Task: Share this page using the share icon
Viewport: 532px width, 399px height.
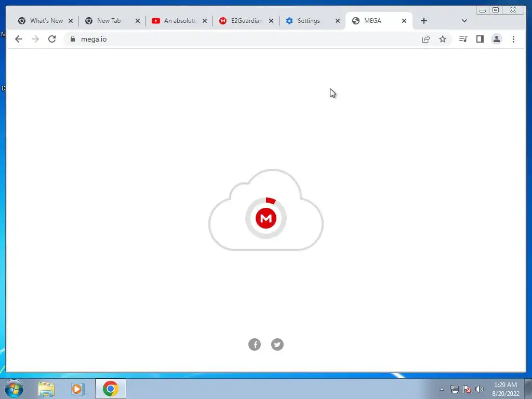Action: 426,39
